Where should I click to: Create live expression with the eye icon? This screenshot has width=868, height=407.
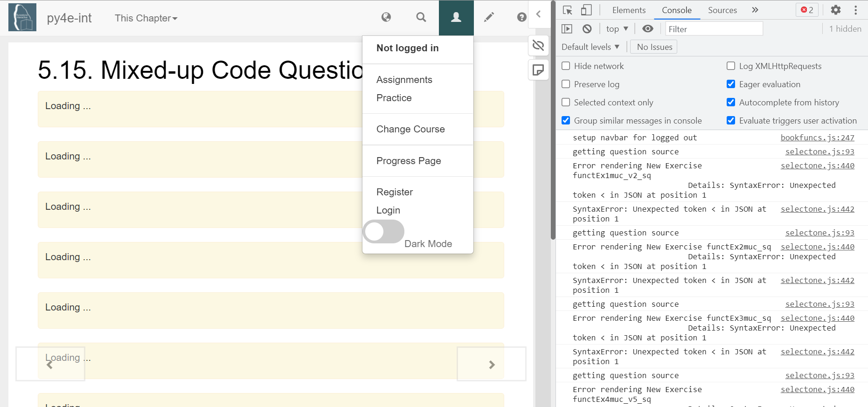pos(648,29)
